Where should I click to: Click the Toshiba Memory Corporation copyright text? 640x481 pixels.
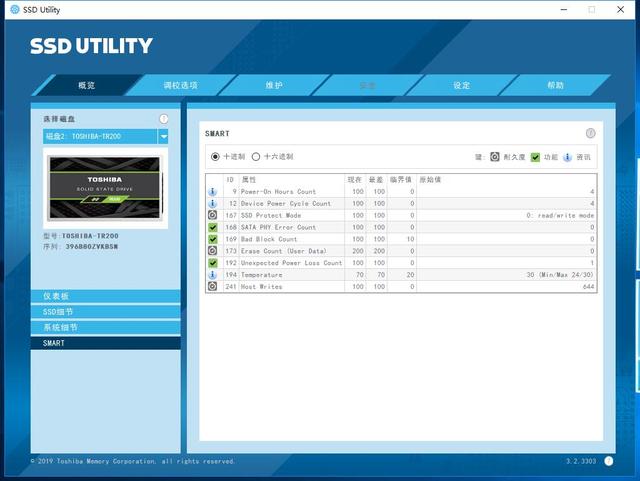point(132,461)
